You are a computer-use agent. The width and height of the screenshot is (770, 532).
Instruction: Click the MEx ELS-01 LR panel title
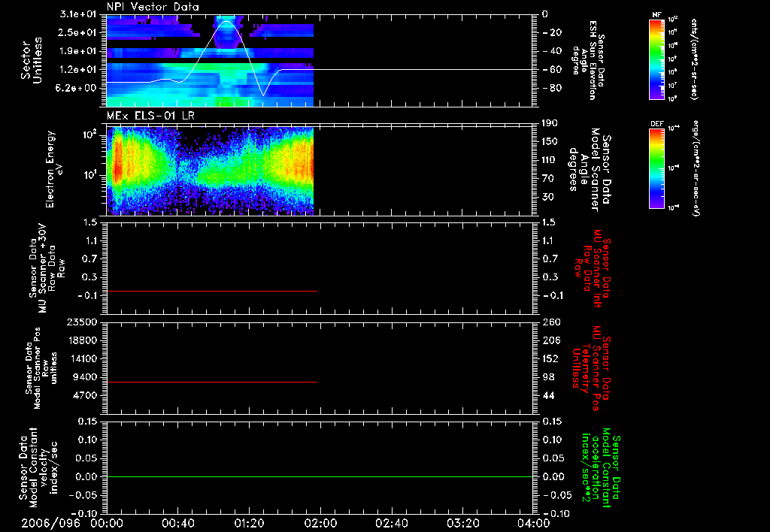152,116
